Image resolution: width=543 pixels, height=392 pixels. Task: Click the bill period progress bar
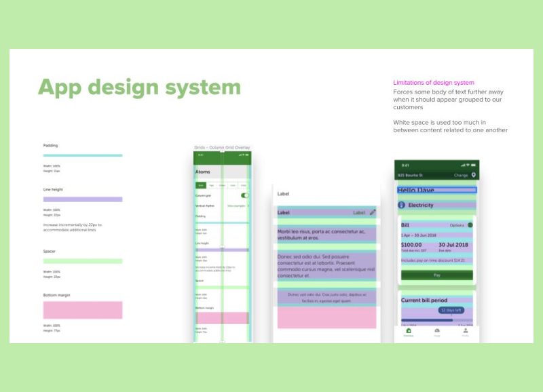point(431,319)
